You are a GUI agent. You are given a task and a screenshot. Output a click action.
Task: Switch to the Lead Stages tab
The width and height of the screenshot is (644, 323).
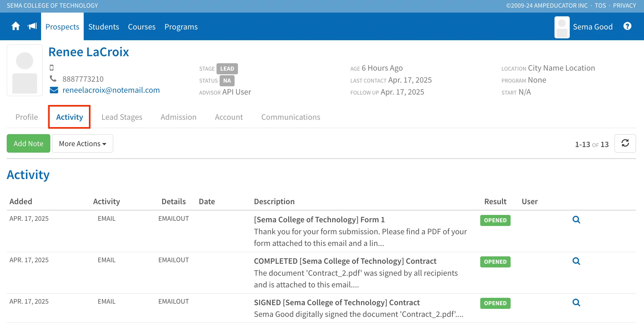122,117
